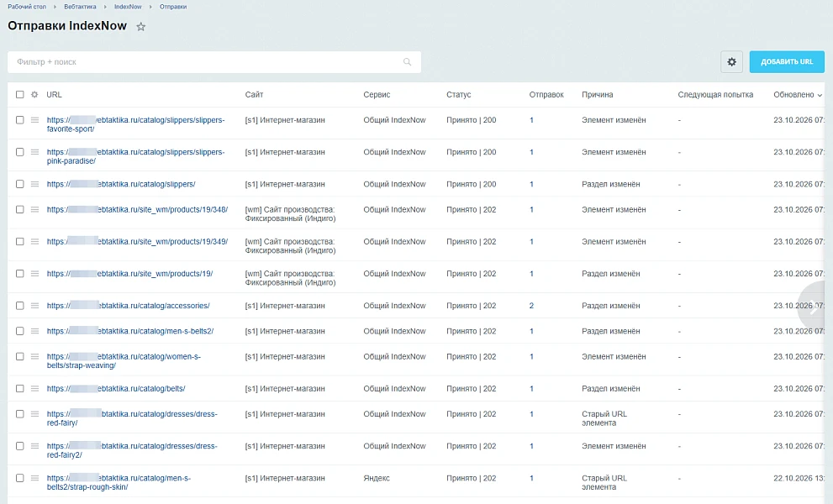The image size is (833, 504).
Task: Sort by Причина column header
Action: [x=597, y=95]
